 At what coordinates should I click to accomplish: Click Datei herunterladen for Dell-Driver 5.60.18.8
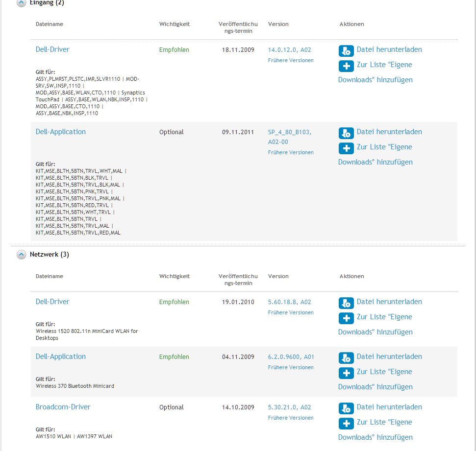point(389,302)
